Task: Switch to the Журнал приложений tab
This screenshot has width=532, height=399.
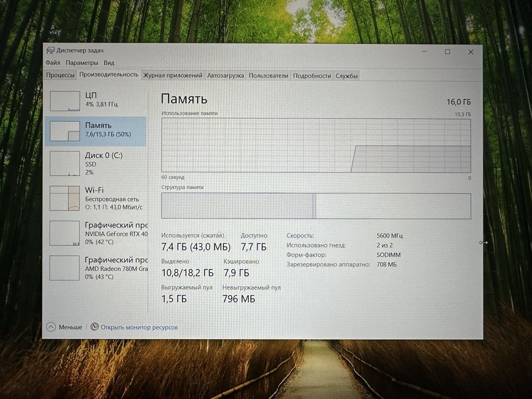Action: tap(173, 75)
